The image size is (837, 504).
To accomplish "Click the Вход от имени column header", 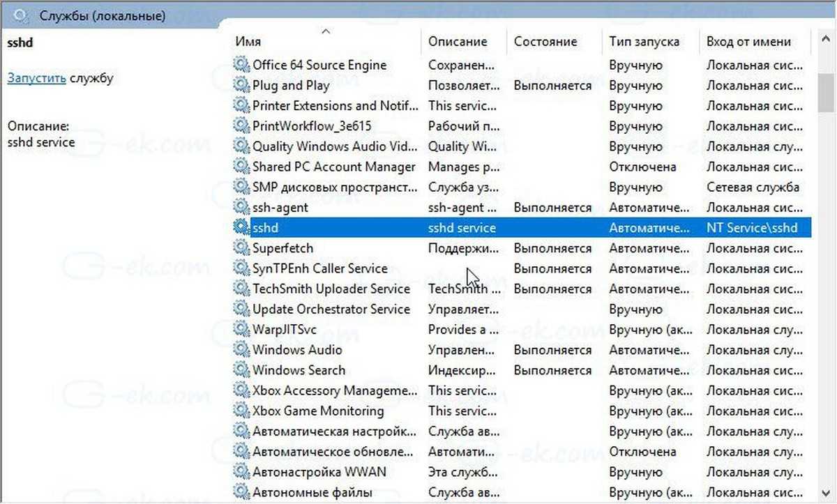I will 748,42.
